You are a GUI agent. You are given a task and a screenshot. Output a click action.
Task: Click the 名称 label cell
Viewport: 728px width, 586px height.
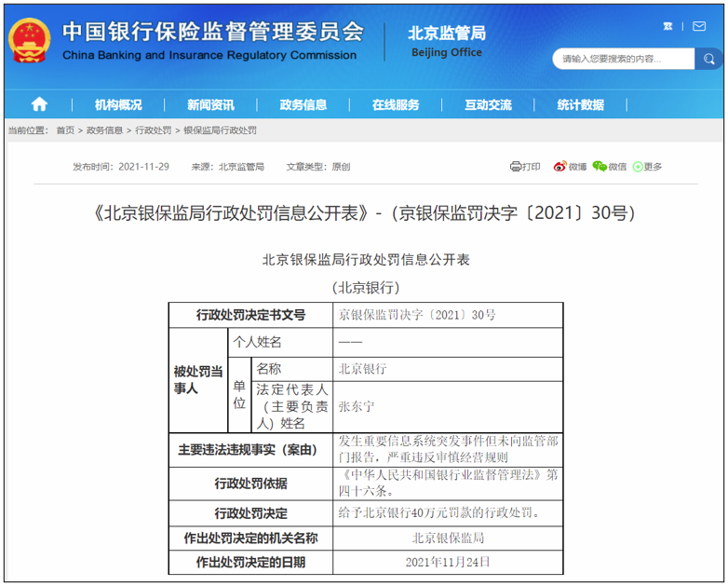point(292,369)
